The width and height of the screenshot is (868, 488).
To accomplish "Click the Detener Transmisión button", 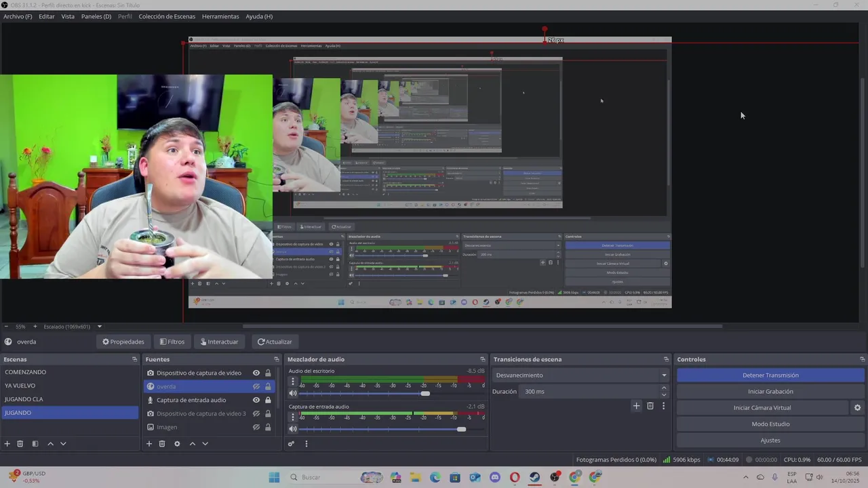I will [x=770, y=375].
